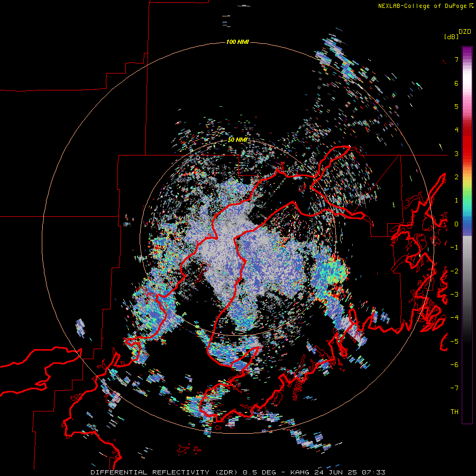Click the legend label -4
Image resolution: width=476 pixels, height=476 pixels.
point(454,317)
